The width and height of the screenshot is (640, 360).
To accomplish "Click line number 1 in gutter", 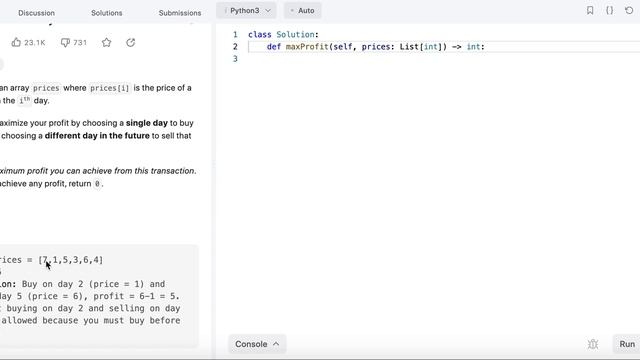I will 235,35.
